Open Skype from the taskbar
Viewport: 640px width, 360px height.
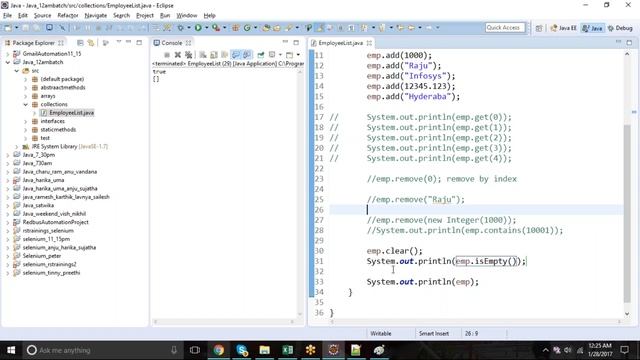242,350
